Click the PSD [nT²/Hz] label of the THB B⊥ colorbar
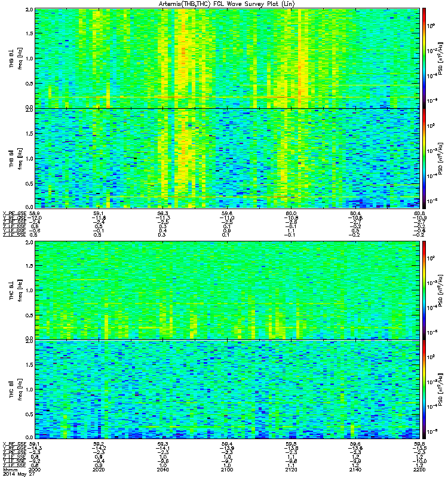Viewport: 448px width, 478px height. (440, 59)
